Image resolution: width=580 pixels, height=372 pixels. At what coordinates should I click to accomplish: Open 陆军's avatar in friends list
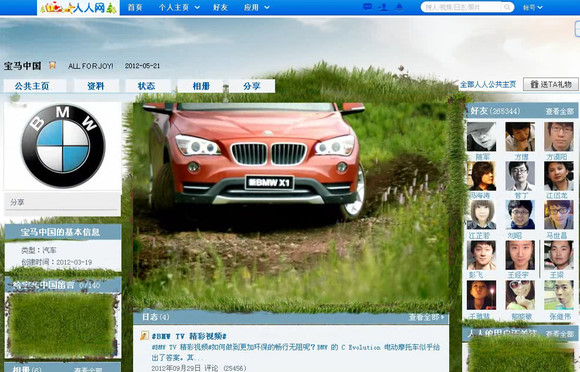point(481,136)
